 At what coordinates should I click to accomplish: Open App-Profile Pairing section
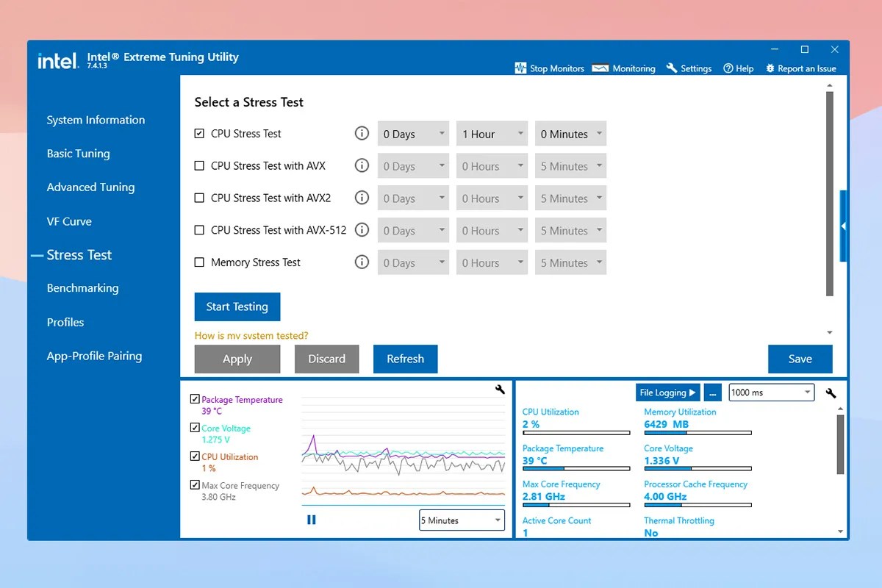pyautogui.click(x=94, y=356)
